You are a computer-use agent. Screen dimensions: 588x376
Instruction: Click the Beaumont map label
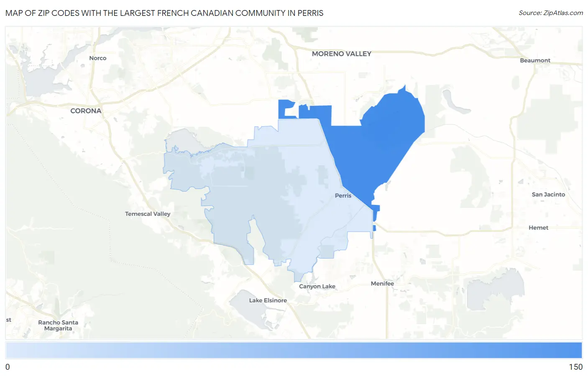pyautogui.click(x=535, y=61)
